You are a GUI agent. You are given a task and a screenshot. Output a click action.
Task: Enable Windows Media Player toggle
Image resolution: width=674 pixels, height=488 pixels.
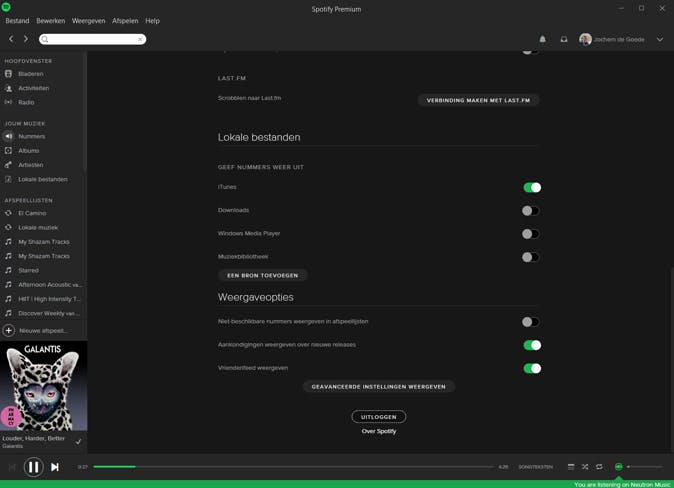(x=530, y=234)
